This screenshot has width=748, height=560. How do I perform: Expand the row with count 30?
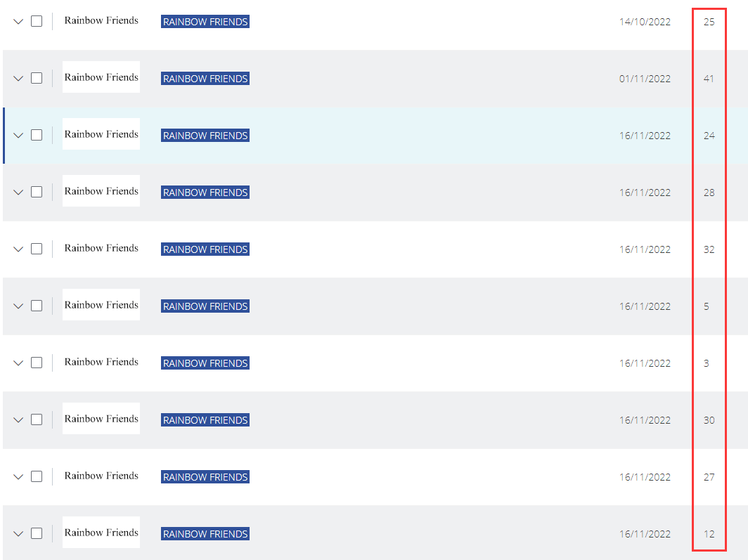click(x=18, y=420)
